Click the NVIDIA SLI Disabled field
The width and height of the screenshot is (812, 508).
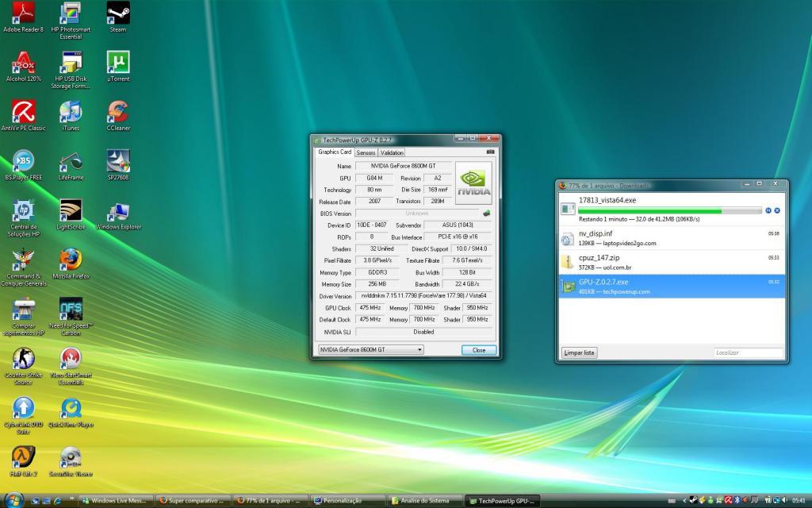coord(423,332)
